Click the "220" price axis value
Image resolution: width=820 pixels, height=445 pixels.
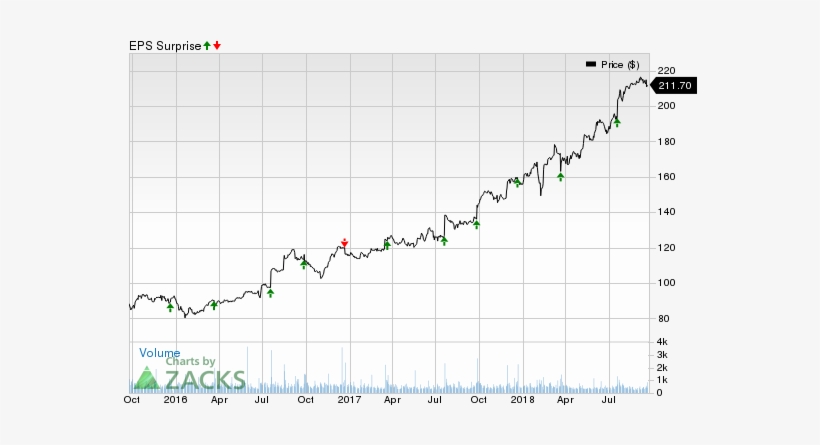[x=666, y=71]
